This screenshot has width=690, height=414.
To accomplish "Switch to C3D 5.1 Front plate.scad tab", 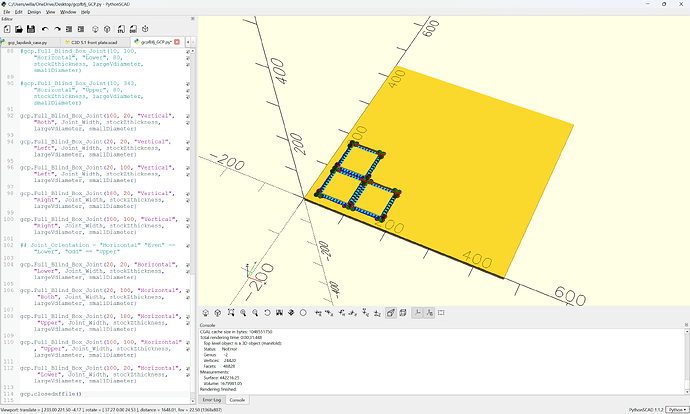I will [x=95, y=42].
